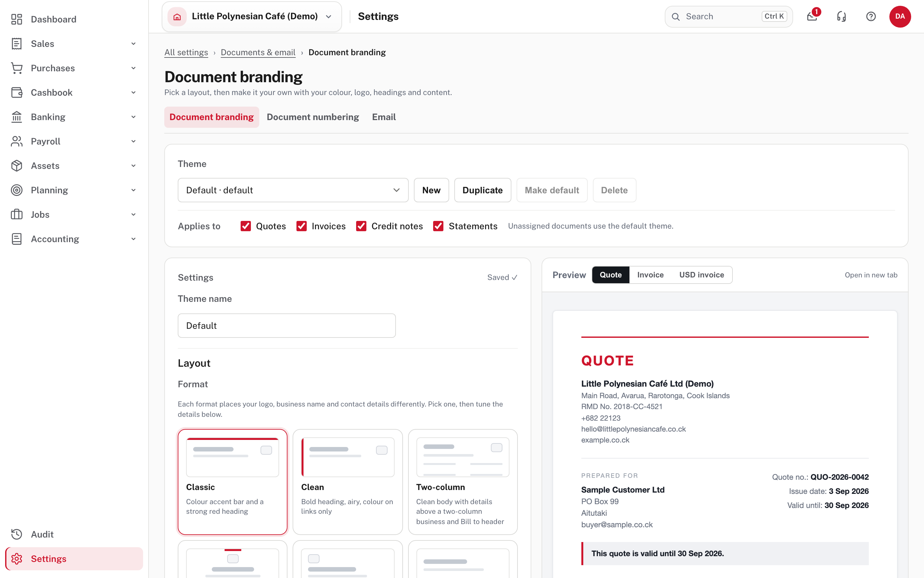Expand the Accounting menu chevron
Viewport: 924px width, 578px height.
pyautogui.click(x=133, y=239)
